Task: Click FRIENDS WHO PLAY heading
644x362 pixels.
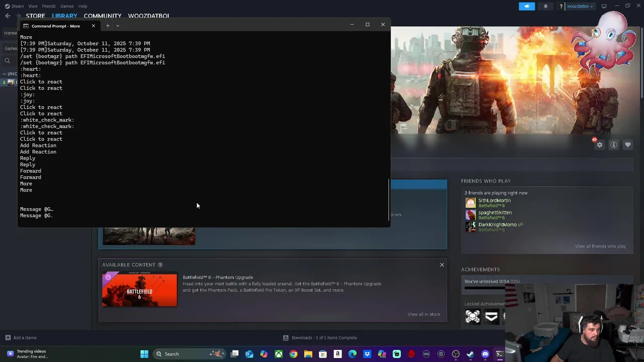Action: pos(486,181)
